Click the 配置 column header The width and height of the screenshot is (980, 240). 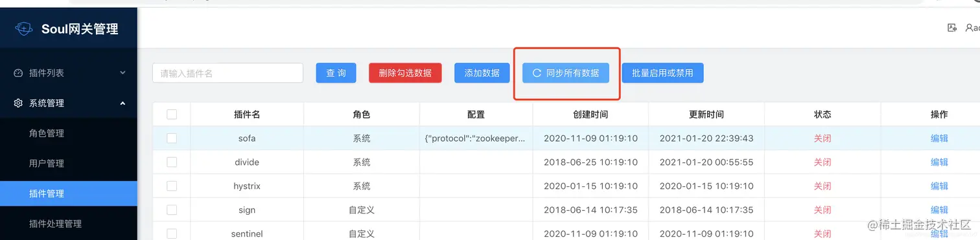476,115
